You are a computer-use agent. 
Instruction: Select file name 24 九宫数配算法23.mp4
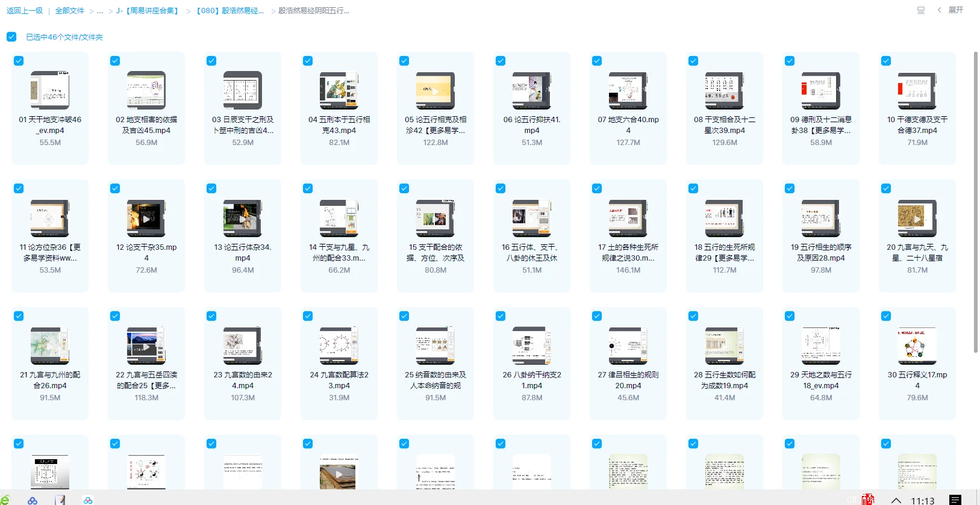pyautogui.click(x=339, y=380)
